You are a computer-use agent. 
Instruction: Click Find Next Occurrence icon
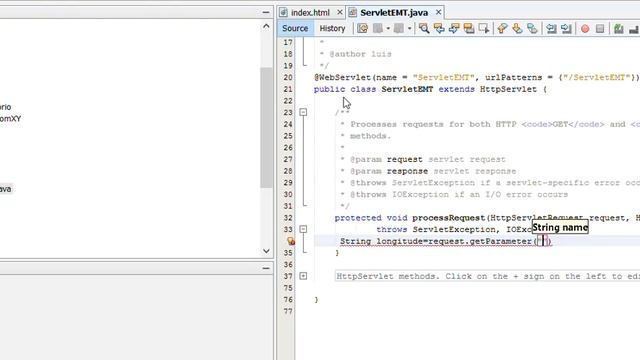coord(454,28)
